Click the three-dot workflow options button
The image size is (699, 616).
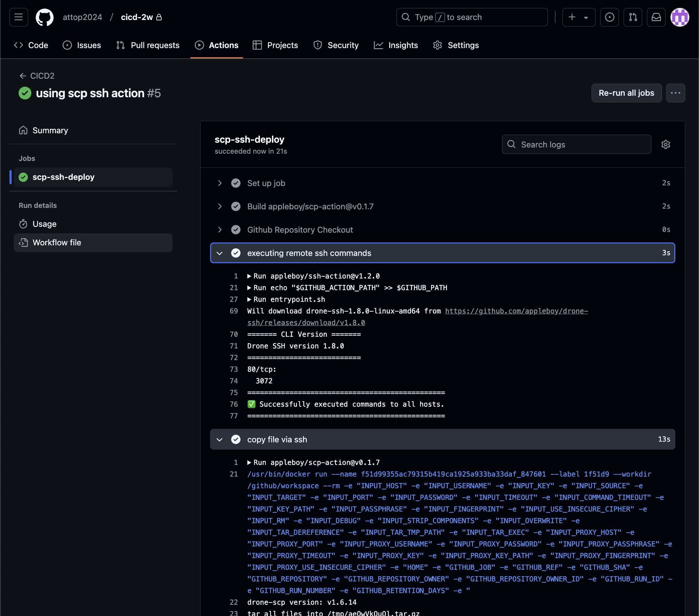click(x=675, y=93)
